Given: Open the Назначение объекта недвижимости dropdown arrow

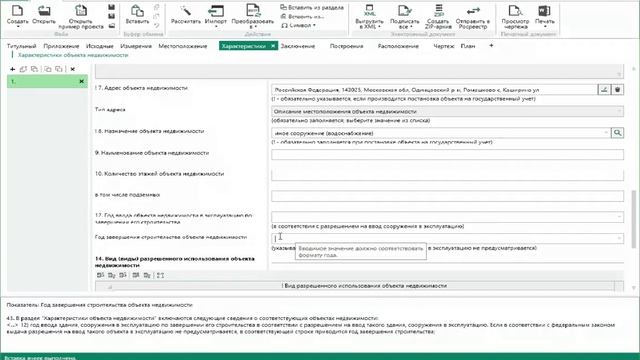Looking at the screenshot, I should 606,133.
